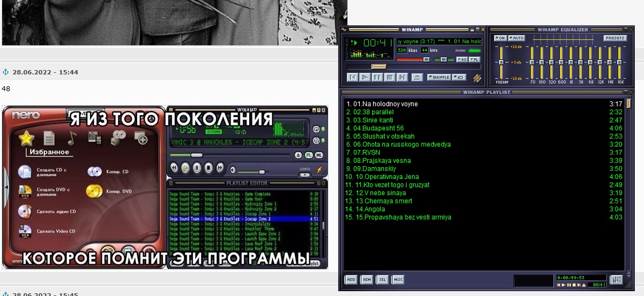
Task: Open the REM menu in playlist
Action: click(366, 280)
